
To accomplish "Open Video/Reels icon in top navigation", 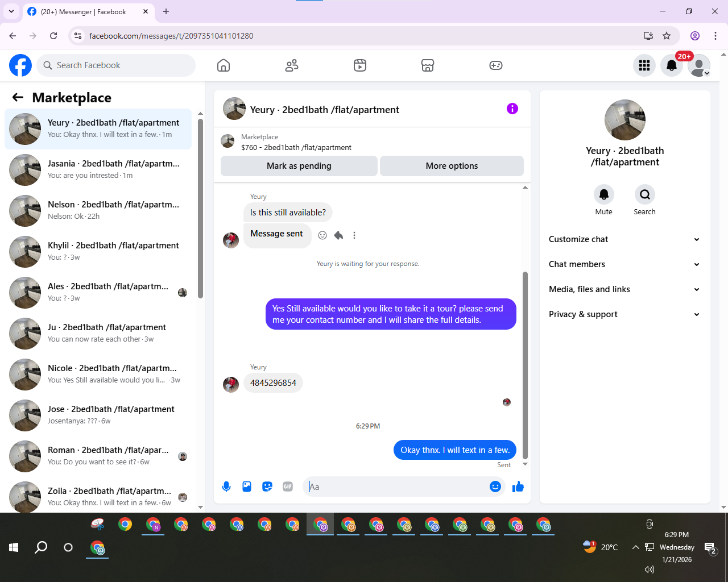I will 360,65.
